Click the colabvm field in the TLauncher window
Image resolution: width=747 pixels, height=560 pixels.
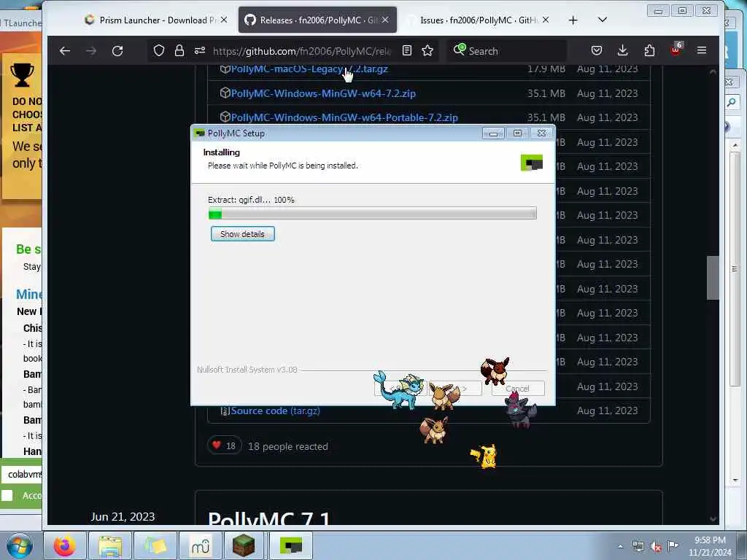tap(22, 474)
